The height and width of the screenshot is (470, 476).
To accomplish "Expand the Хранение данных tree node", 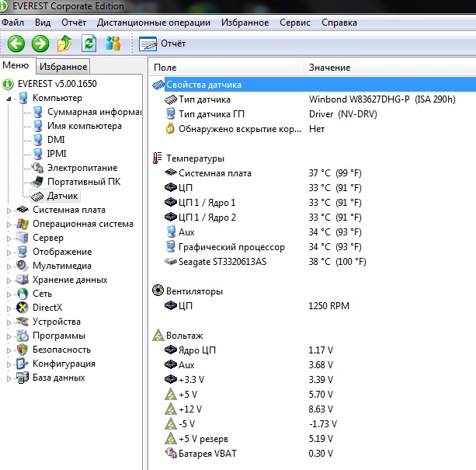I will click(x=9, y=280).
